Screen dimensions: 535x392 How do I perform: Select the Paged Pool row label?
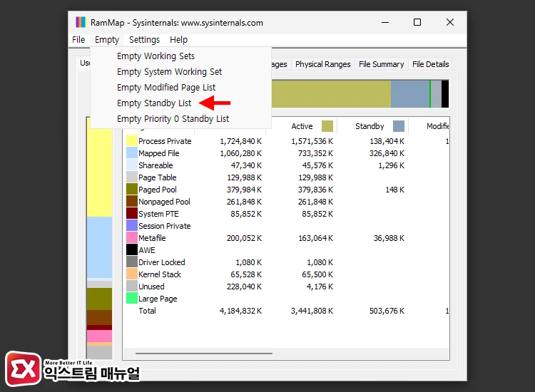click(x=158, y=190)
